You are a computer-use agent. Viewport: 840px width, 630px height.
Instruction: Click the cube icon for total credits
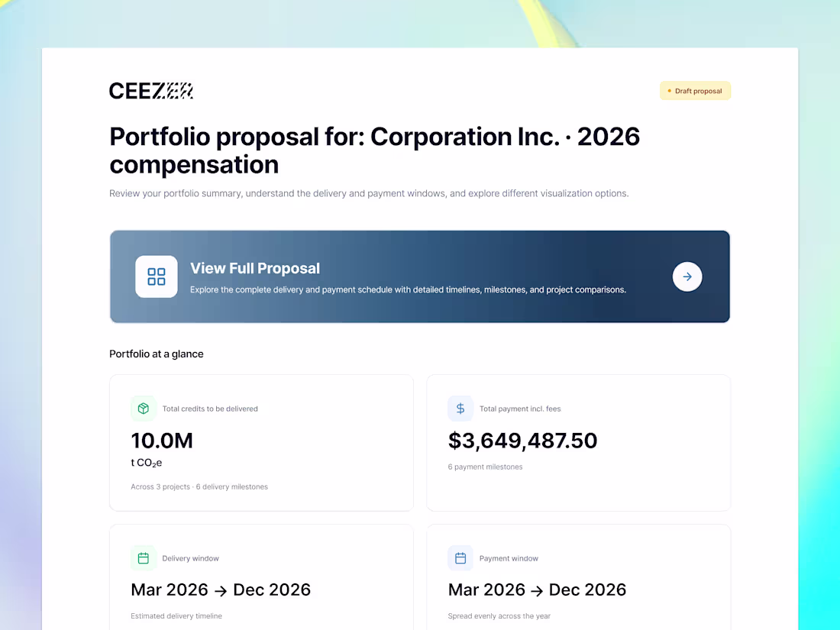coord(143,409)
